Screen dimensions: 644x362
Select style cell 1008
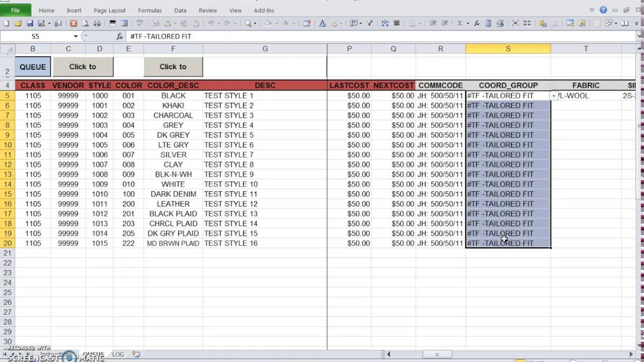pyautogui.click(x=100, y=174)
